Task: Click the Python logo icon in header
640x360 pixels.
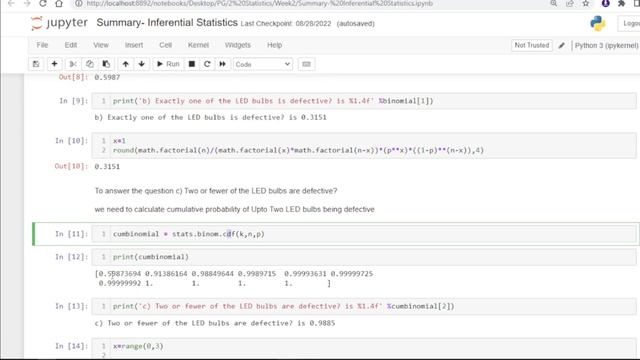Action: (x=598, y=23)
